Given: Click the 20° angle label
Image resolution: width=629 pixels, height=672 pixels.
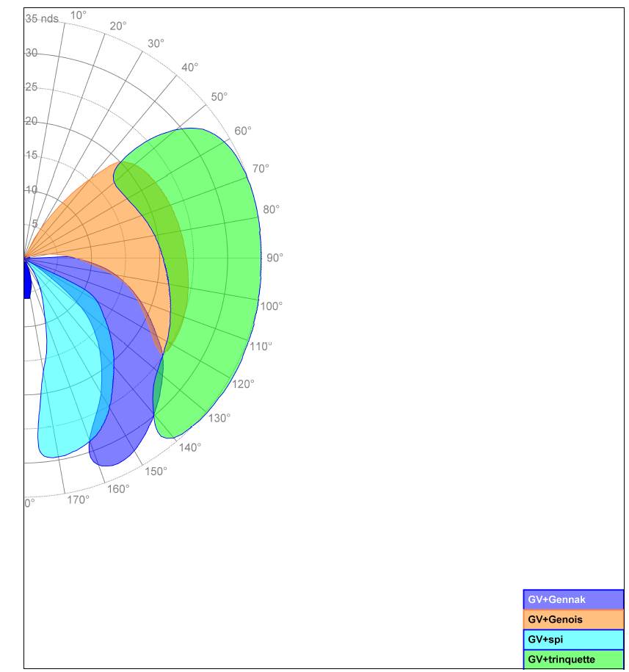Looking at the screenshot, I should pos(118,26).
